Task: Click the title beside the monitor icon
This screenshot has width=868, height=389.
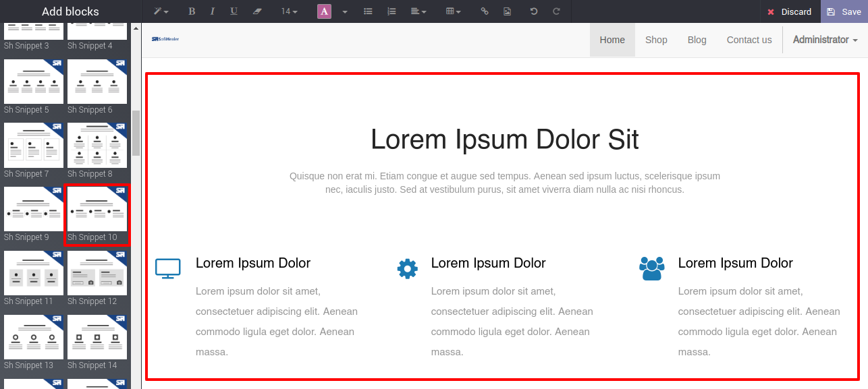Action: [253, 263]
